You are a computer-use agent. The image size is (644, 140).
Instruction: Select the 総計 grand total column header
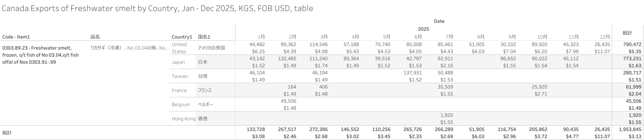(627, 33)
